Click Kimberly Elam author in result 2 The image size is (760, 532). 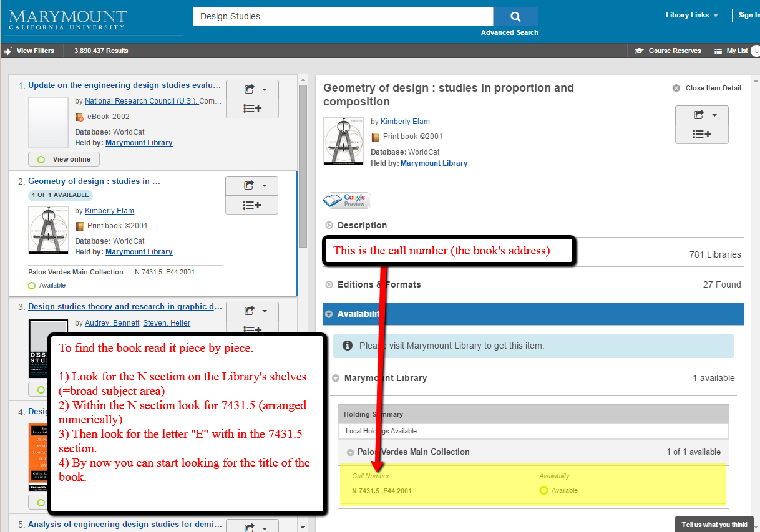coord(109,211)
